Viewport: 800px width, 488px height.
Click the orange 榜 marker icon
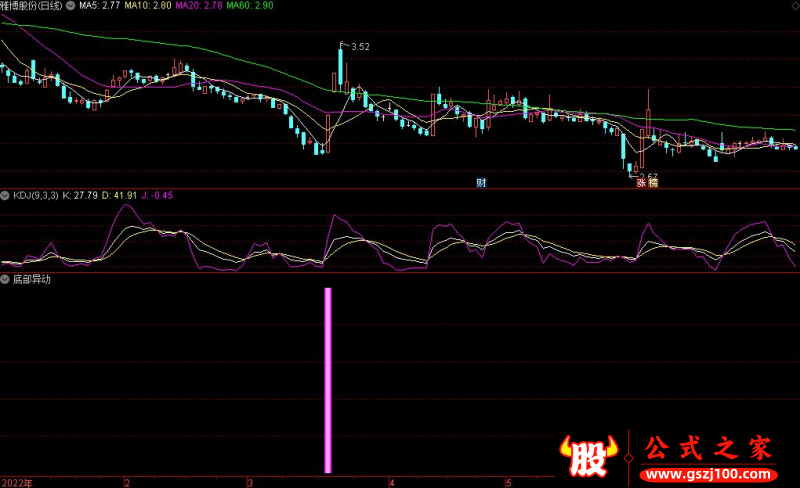[653, 182]
